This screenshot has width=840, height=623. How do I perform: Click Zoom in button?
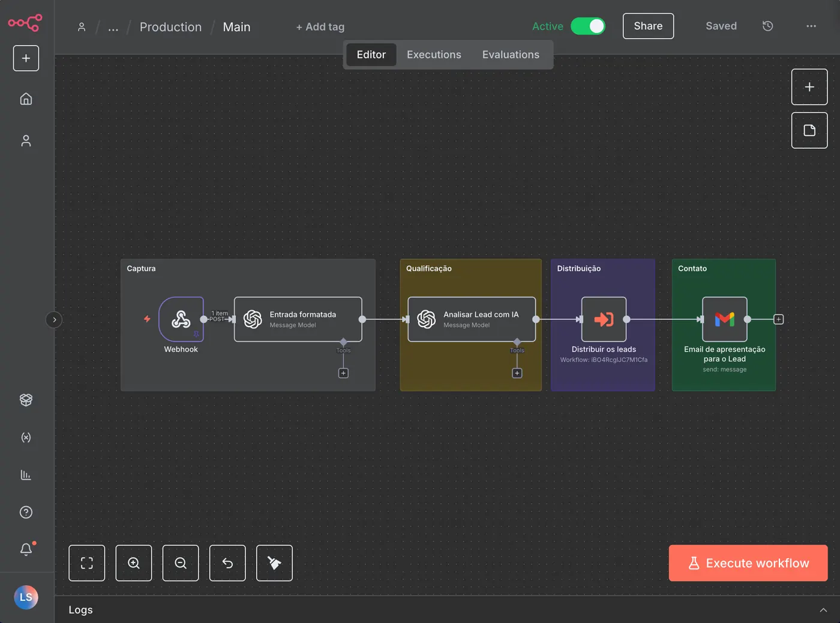[134, 563]
